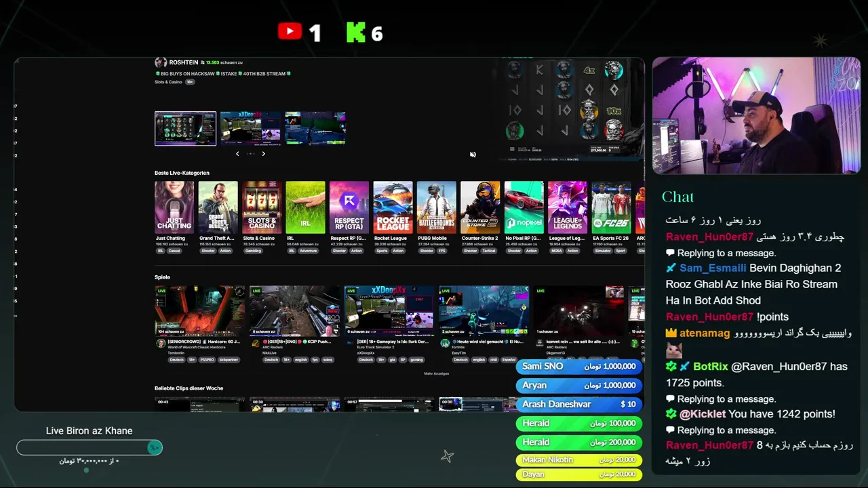Advance to next featured stream arrow
Viewport: 868px width, 488px height.
point(264,154)
